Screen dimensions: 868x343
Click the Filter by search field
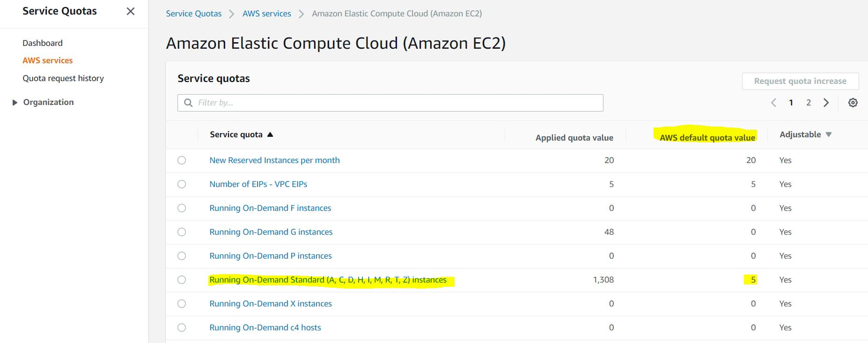(x=397, y=103)
